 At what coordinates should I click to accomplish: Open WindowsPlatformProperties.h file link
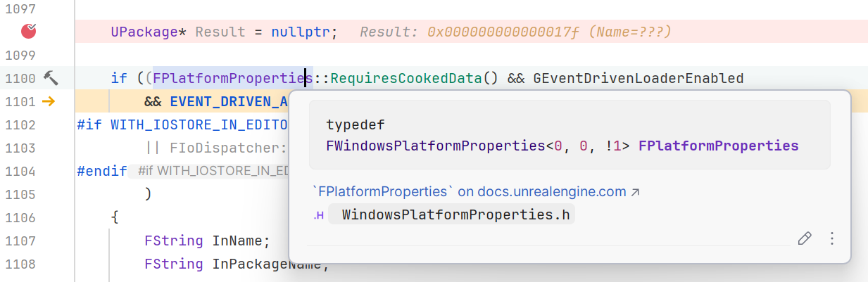(x=455, y=215)
